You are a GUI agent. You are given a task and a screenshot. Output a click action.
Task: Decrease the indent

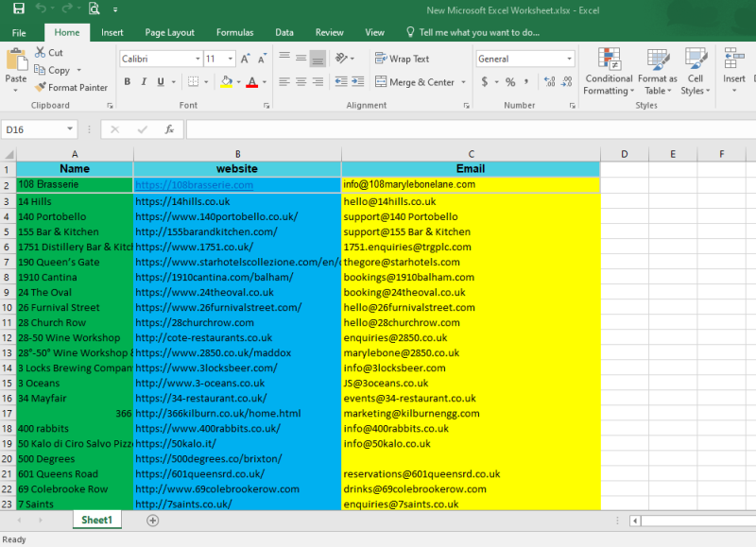341,81
